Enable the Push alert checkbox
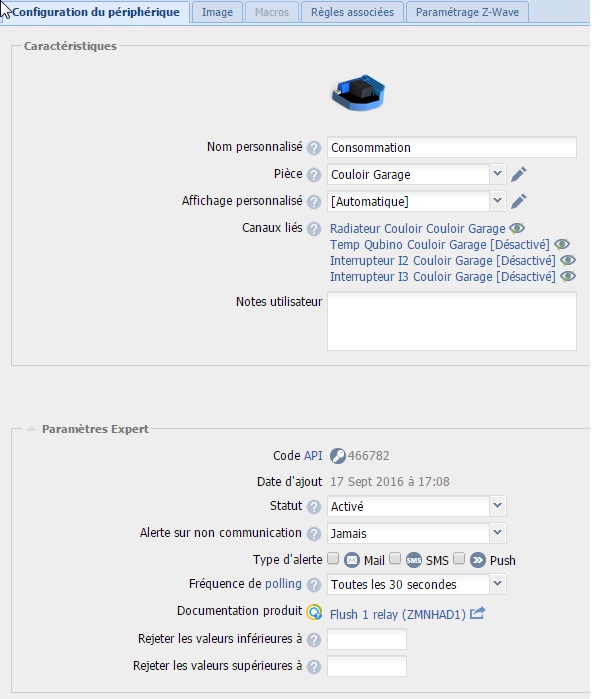Viewport: 603px width, 699px height. [x=459, y=559]
